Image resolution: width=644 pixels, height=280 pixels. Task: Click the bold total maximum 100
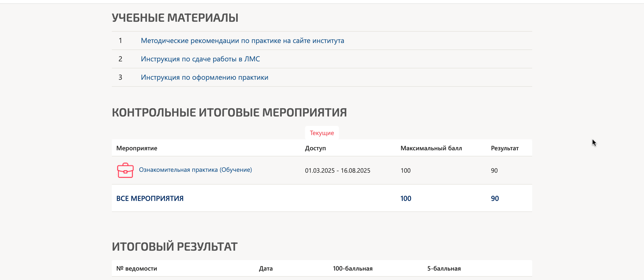(405, 198)
